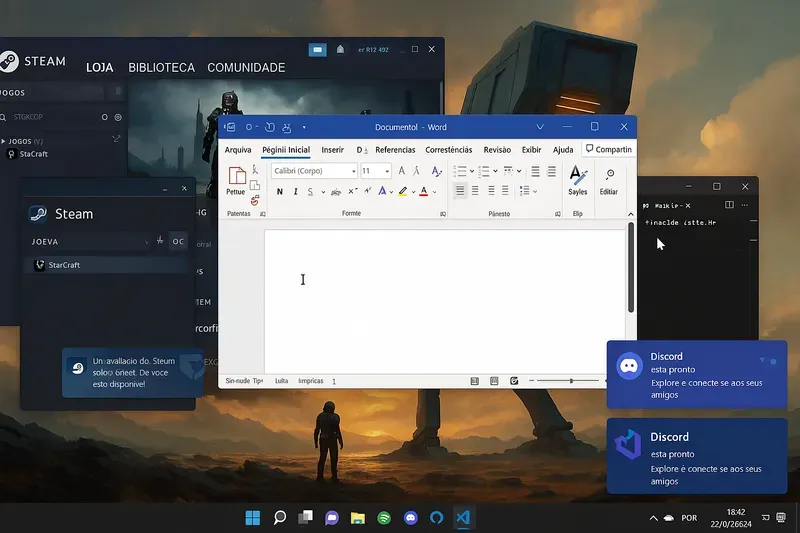
Task: Open the Arquiva menu tab
Action: pos(238,149)
